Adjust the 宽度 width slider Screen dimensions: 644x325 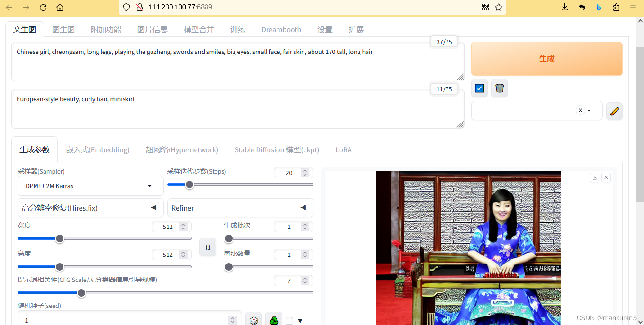105,238
